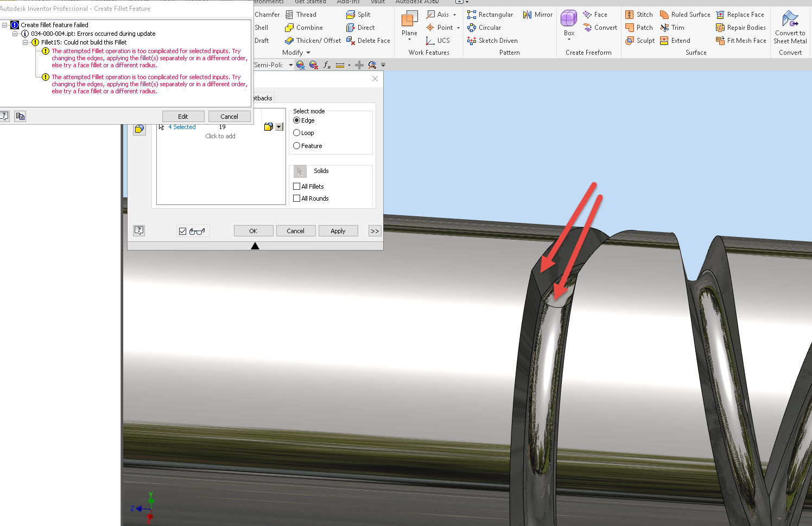This screenshot has height=526, width=812.
Task: Choose the Loop select mode
Action: 297,133
